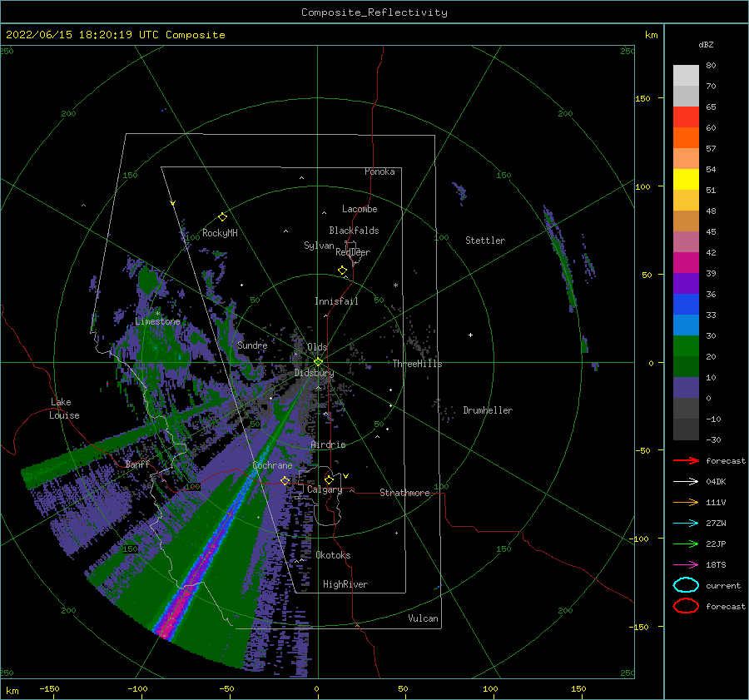The height and width of the screenshot is (700, 749).
Task: Click the Sylvan town label
Action: coord(319,246)
